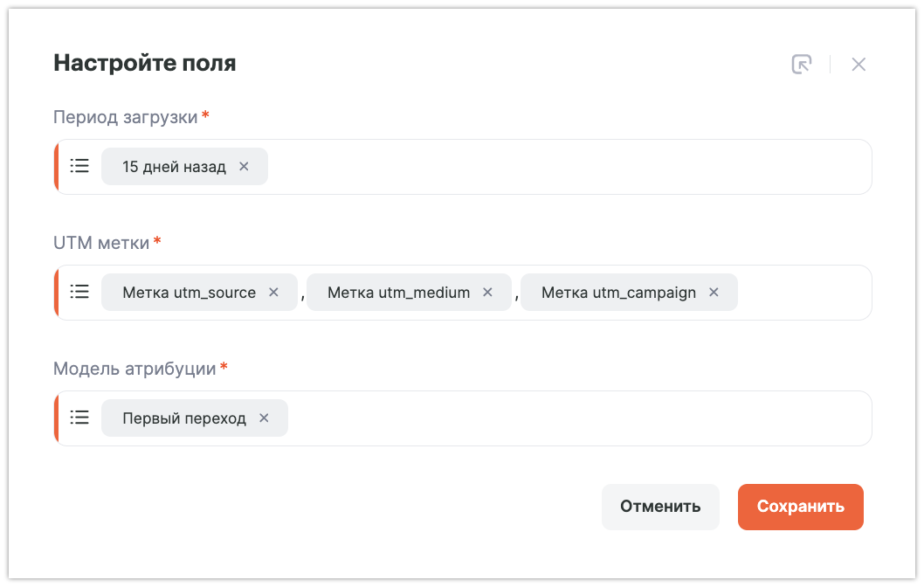Remove the Метка utm_campaign tag
Image resolution: width=924 pixels, height=587 pixels.
click(714, 293)
